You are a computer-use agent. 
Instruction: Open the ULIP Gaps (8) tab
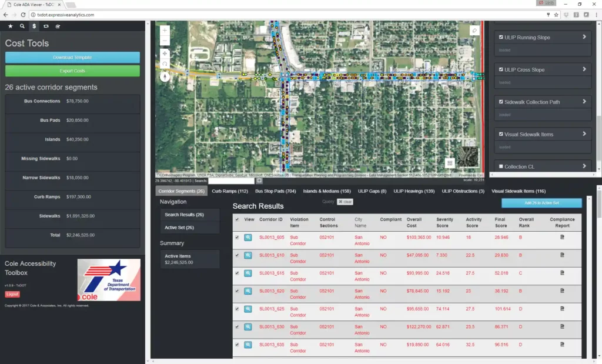click(x=372, y=191)
